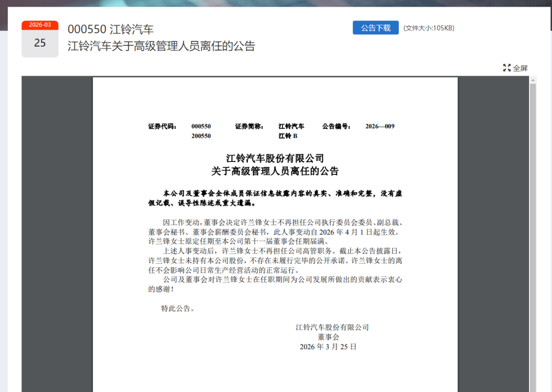The image size is (552, 392).
Task: Click the 证券代码 label in document
Action: coord(162,126)
